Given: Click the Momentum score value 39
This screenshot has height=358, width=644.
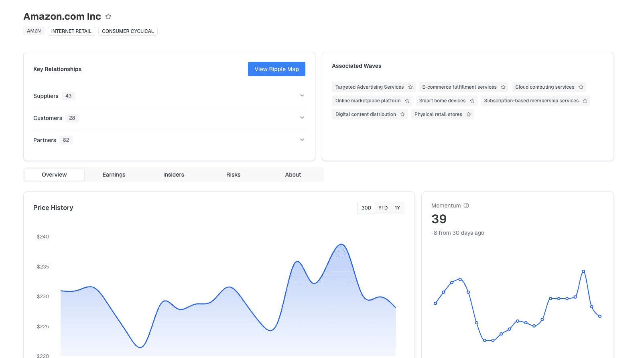Looking at the screenshot, I should 439,219.
